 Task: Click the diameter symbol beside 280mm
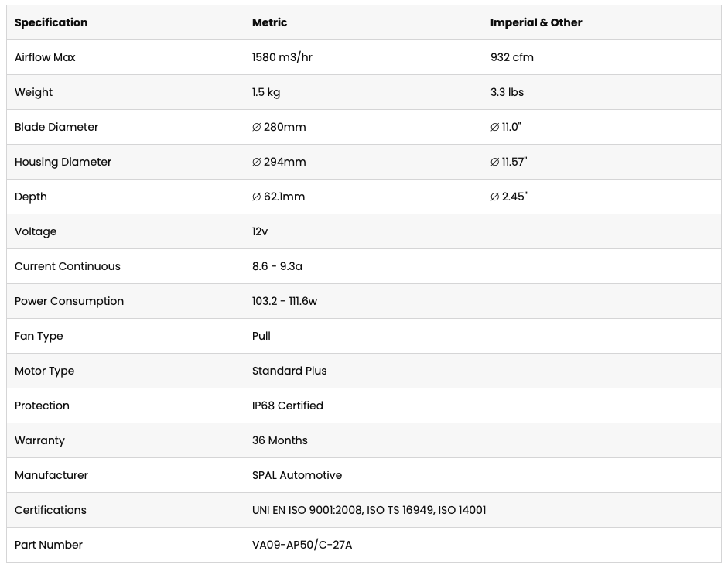coord(256,127)
